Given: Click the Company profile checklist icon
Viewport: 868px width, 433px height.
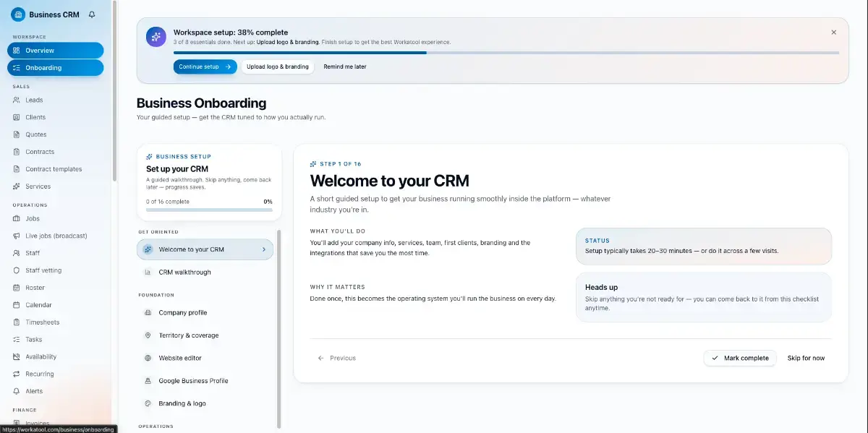Looking at the screenshot, I should tap(148, 313).
